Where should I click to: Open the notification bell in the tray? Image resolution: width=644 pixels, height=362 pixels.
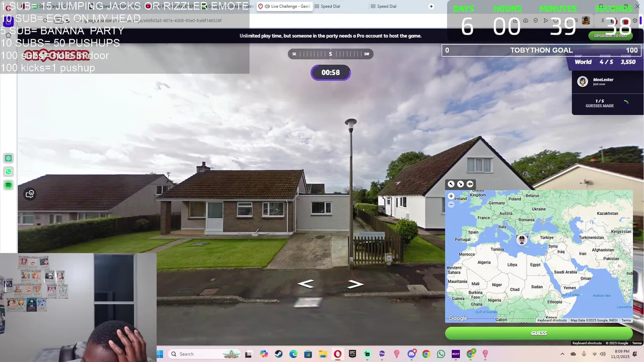coord(635,354)
